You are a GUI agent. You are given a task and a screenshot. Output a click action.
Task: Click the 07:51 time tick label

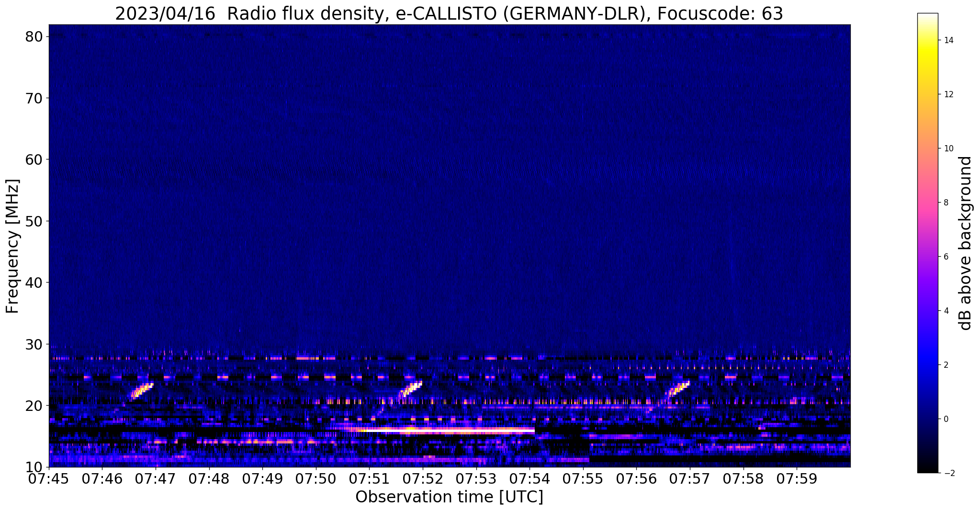pyautogui.click(x=369, y=478)
